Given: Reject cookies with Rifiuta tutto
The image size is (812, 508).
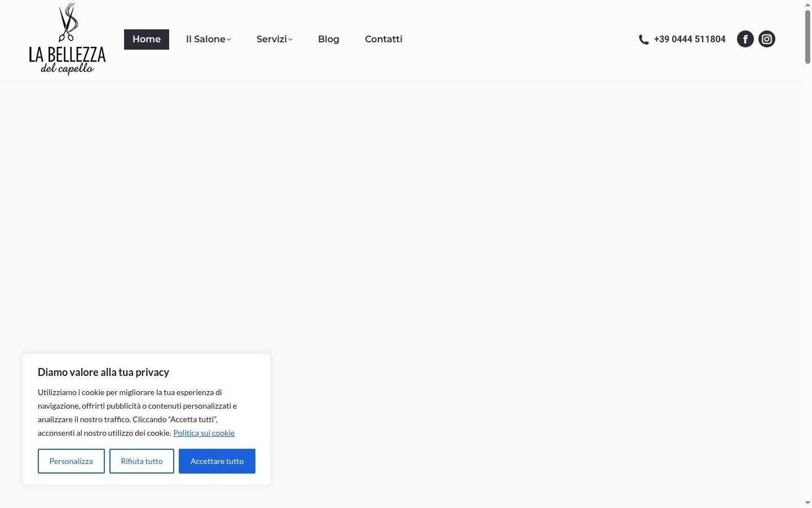Looking at the screenshot, I should point(142,461).
